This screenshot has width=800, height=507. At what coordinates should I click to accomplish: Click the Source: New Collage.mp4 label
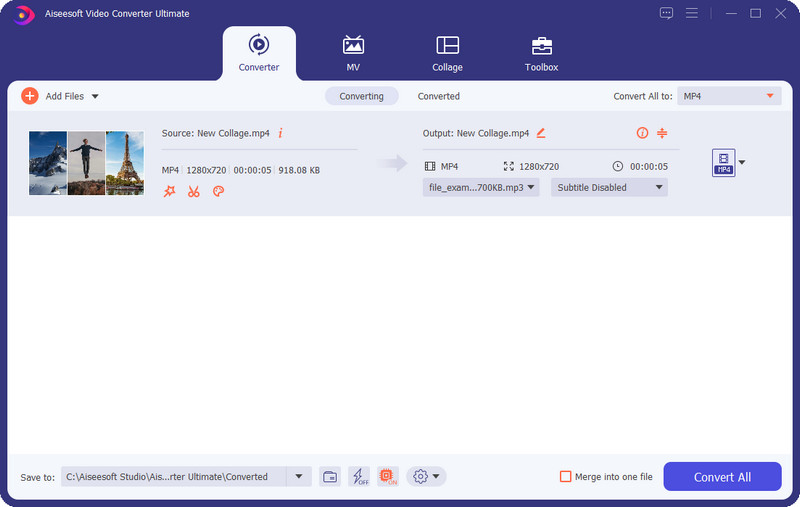coord(215,133)
